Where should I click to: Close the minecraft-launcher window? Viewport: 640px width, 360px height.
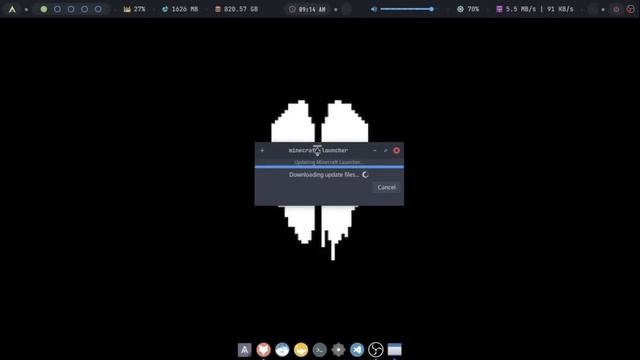point(396,151)
